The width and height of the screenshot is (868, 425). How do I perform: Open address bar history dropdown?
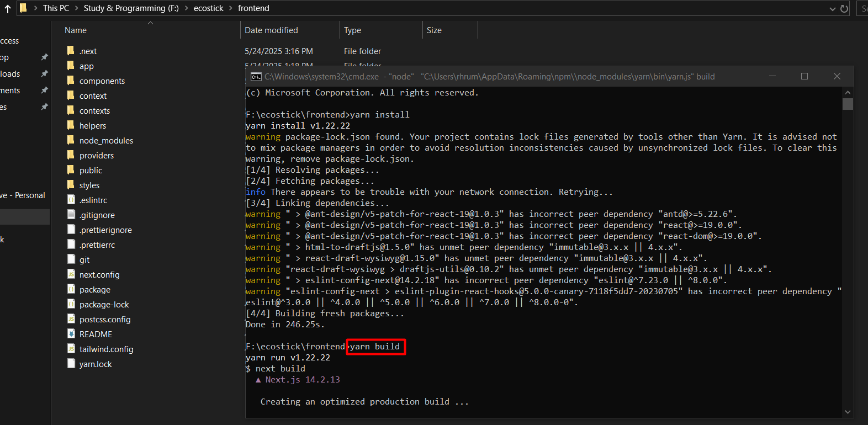click(x=832, y=8)
